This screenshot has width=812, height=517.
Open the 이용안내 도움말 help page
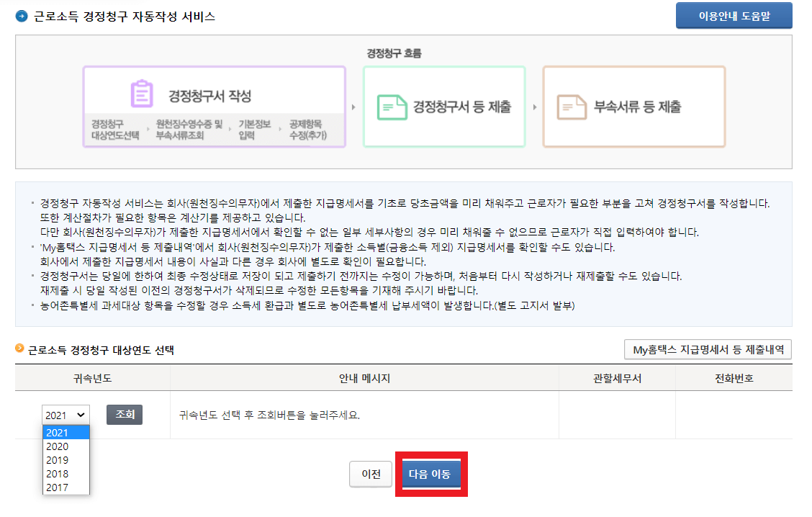click(x=734, y=15)
